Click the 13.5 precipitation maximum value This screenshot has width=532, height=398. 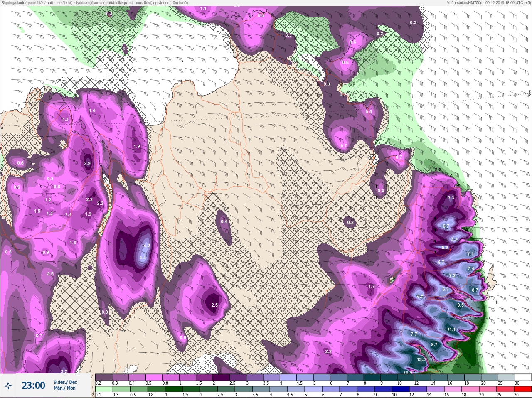421,359
